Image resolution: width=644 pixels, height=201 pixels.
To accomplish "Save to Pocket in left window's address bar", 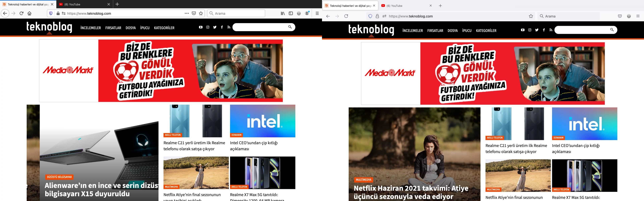I will click(x=194, y=13).
